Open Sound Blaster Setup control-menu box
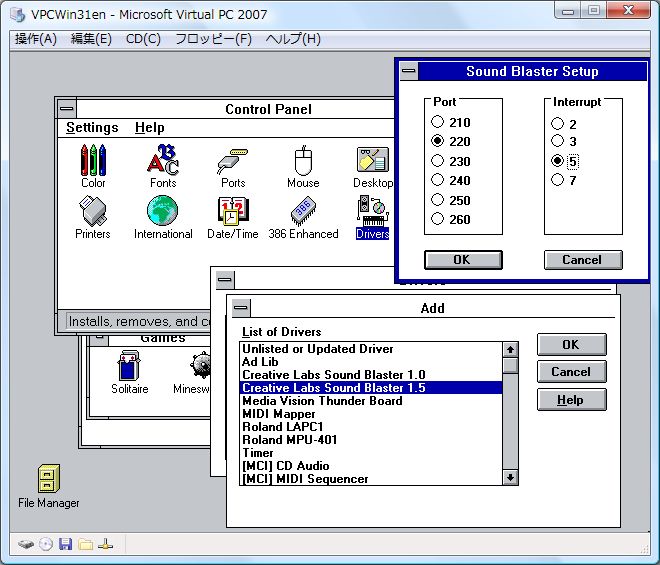 click(408, 71)
